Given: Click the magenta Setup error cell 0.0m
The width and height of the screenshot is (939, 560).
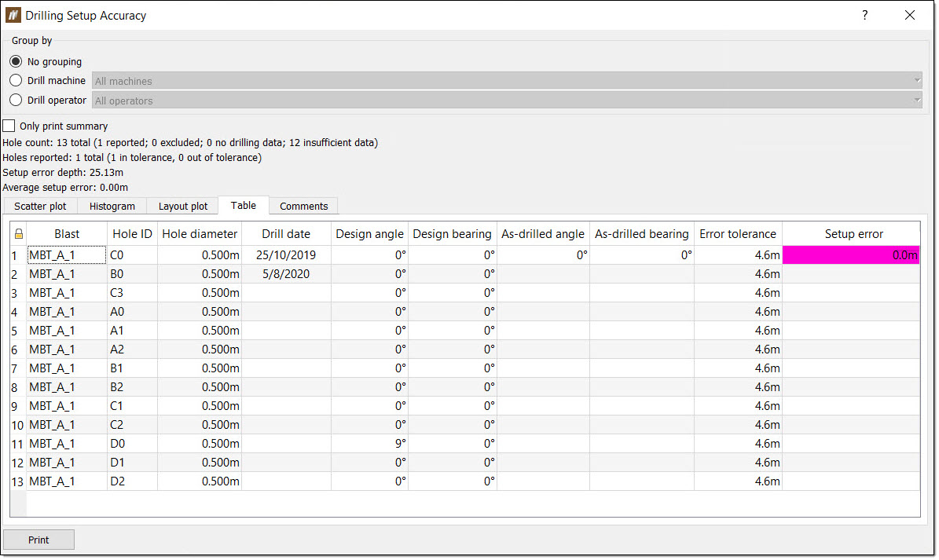Looking at the screenshot, I should pos(851,255).
